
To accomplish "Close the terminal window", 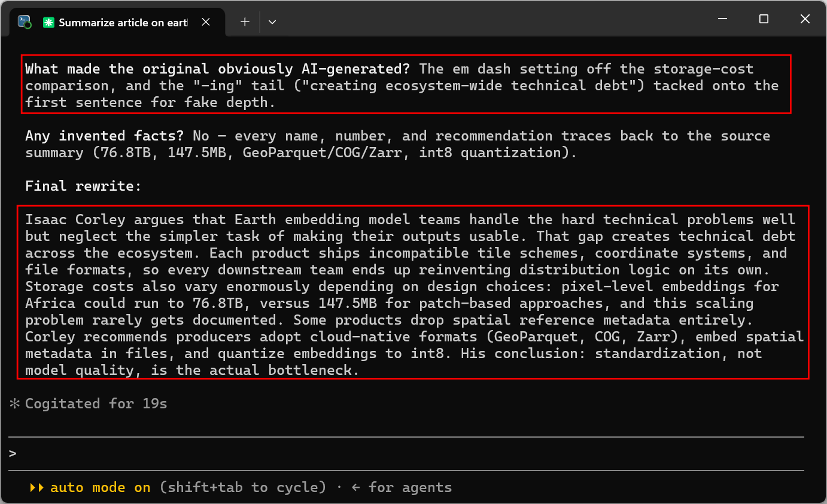I will coord(805,19).
